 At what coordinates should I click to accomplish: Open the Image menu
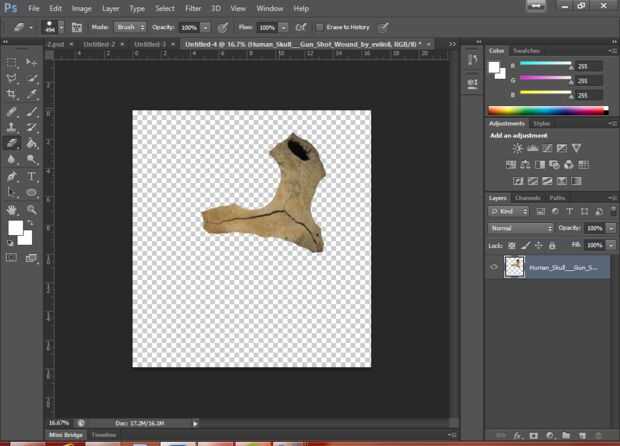81,8
